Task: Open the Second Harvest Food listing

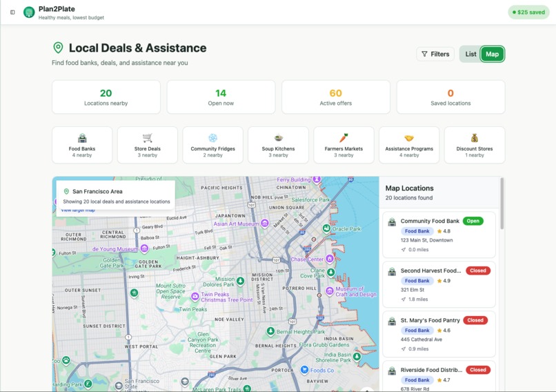Action: click(x=439, y=284)
